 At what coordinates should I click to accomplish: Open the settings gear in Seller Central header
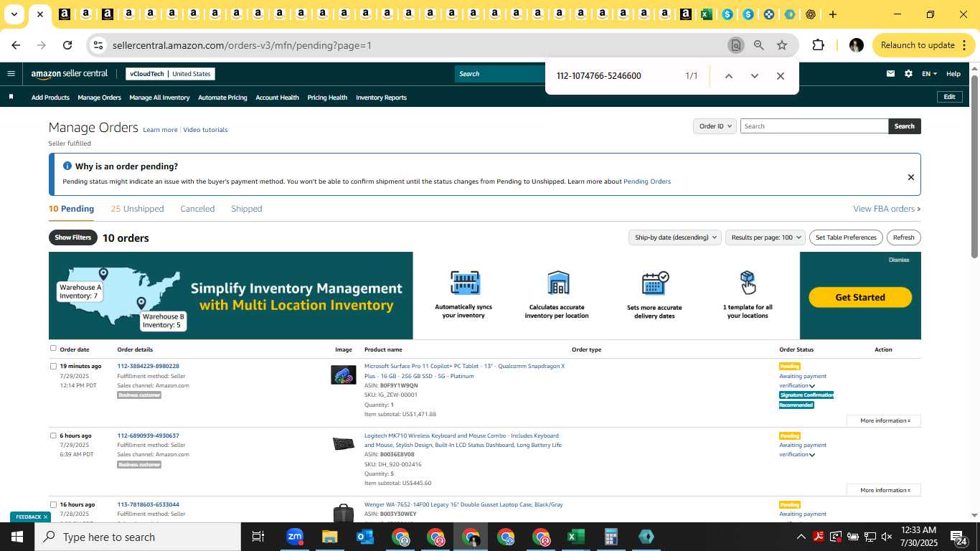pyautogui.click(x=908, y=73)
